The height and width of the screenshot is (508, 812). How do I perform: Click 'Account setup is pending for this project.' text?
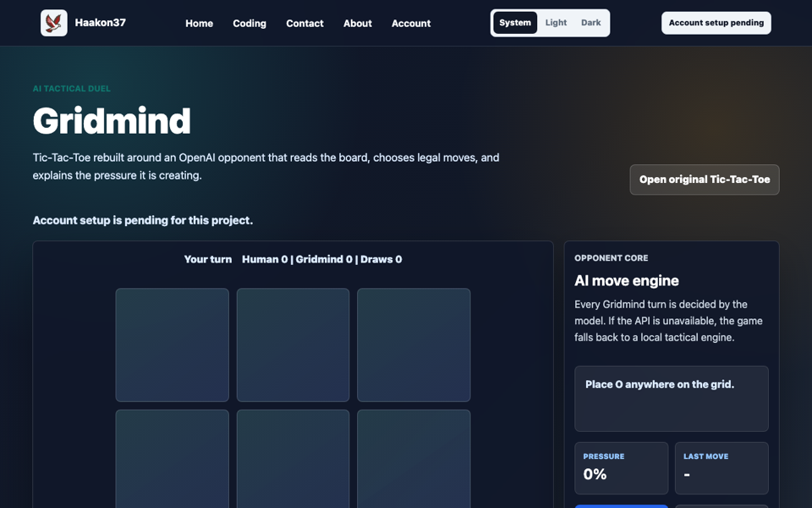[x=143, y=220]
